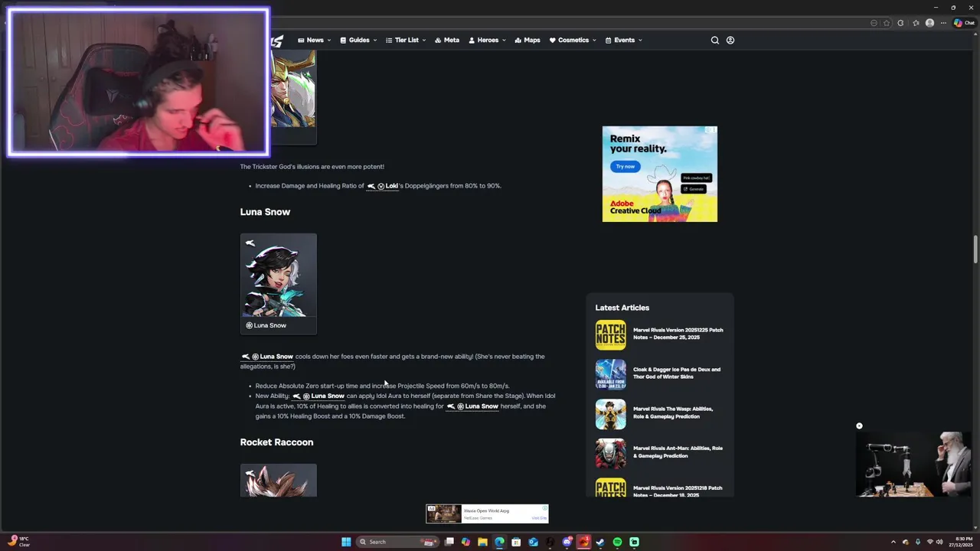Open File Explorer from the taskbar
The height and width of the screenshot is (551, 980).
pyautogui.click(x=482, y=542)
